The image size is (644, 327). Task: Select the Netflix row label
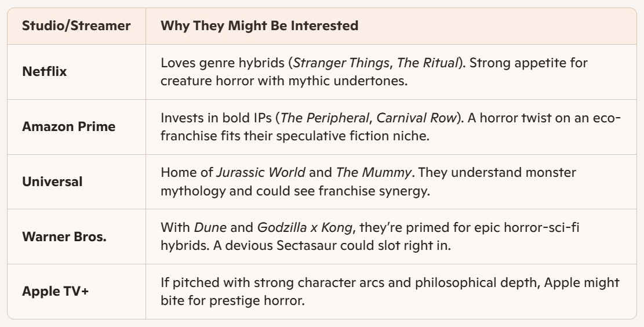45,72
